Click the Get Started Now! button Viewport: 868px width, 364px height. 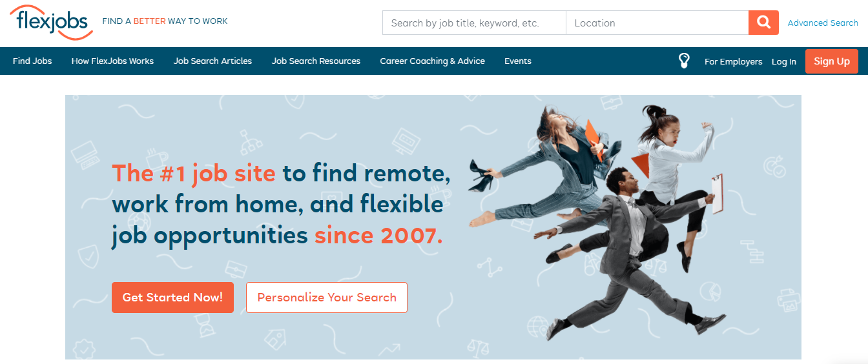pyautogui.click(x=172, y=298)
